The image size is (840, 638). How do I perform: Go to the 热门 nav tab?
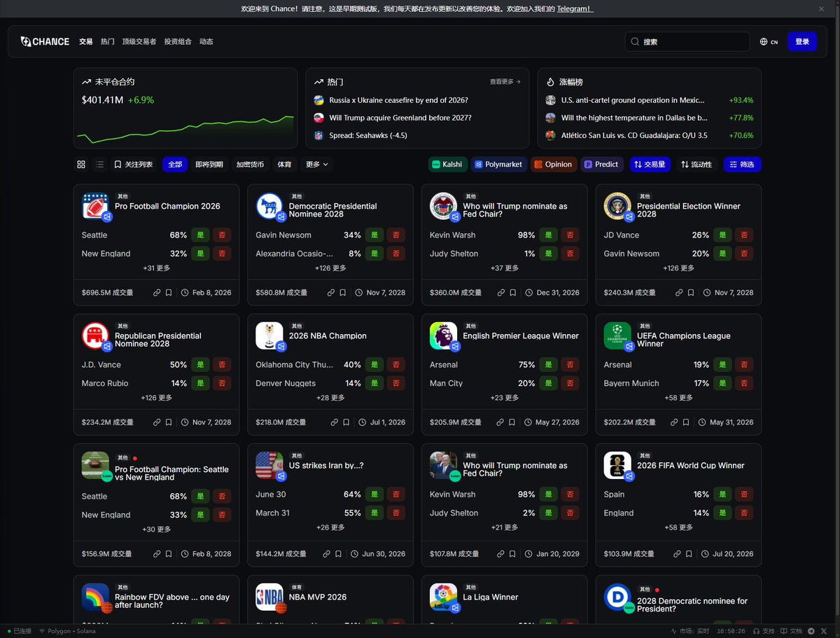click(107, 42)
